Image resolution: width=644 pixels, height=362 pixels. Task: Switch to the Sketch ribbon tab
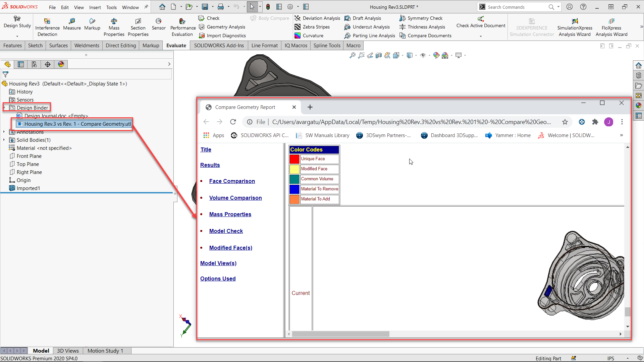(35, 46)
